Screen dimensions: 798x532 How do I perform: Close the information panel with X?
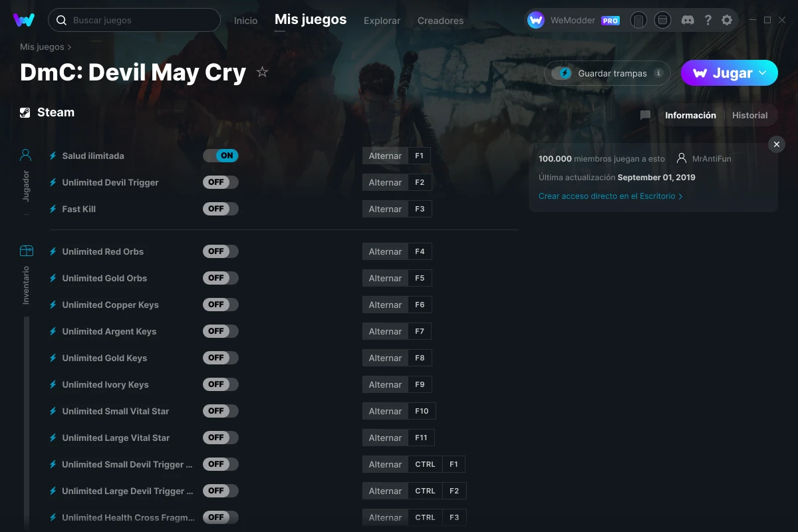point(776,144)
